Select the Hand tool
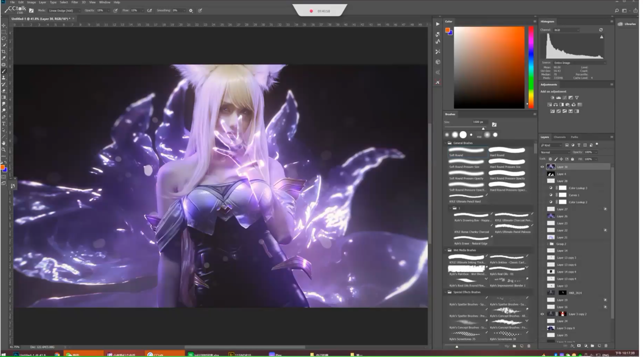The height and width of the screenshot is (357, 644). click(x=4, y=143)
